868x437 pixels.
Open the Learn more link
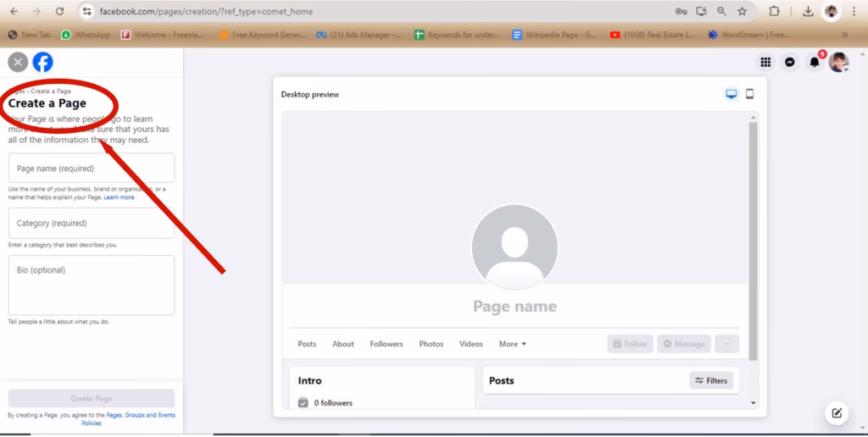pyautogui.click(x=119, y=197)
